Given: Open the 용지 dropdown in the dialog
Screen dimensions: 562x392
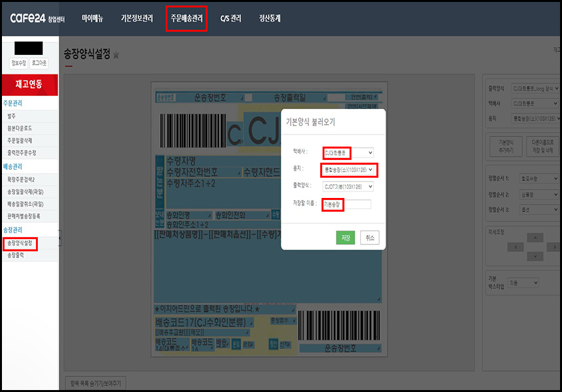Looking at the screenshot, I should (x=348, y=170).
